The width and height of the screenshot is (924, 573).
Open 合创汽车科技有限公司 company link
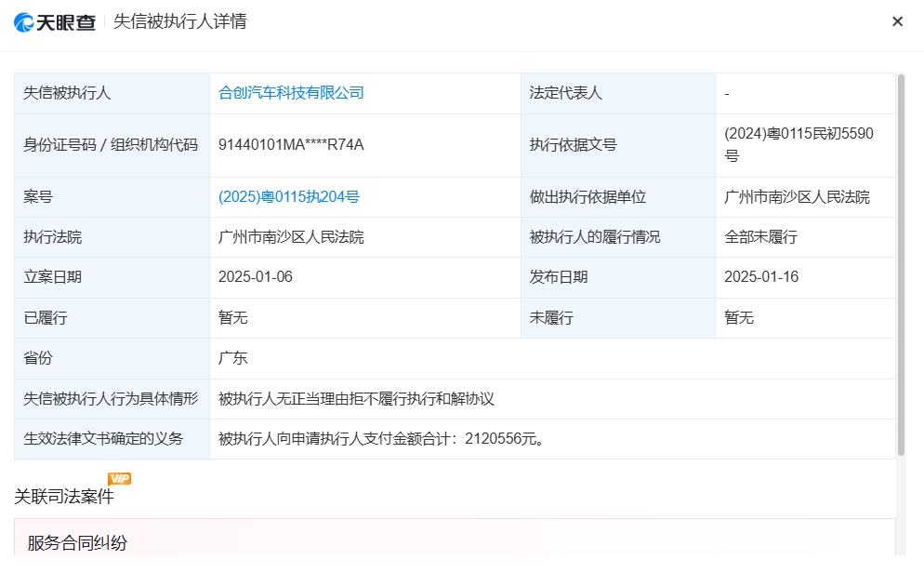[x=291, y=93]
